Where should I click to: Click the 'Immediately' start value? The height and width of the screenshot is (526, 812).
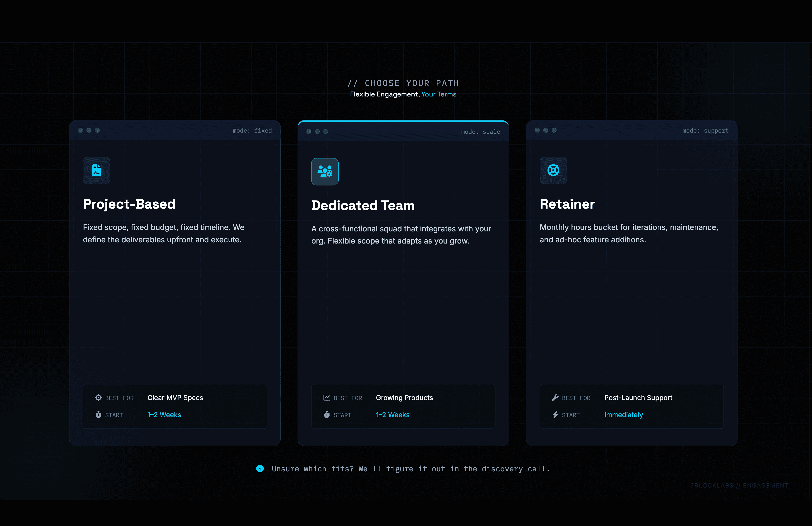623,415
